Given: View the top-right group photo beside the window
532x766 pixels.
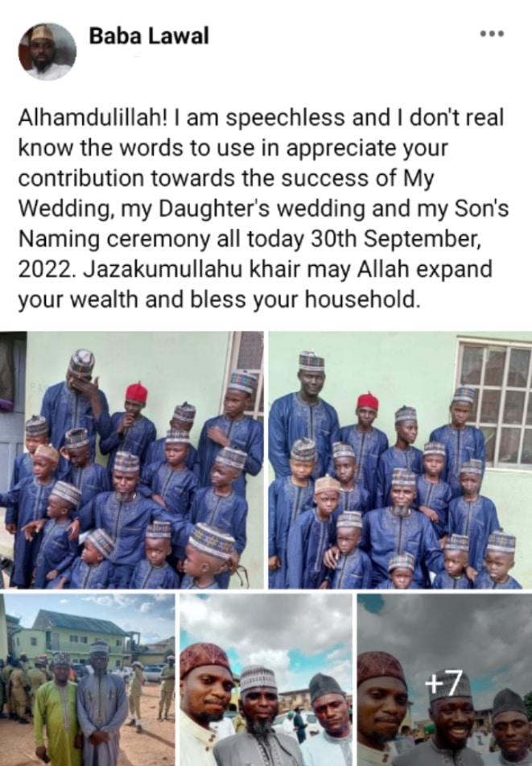Looking at the screenshot, I should 400,460.
